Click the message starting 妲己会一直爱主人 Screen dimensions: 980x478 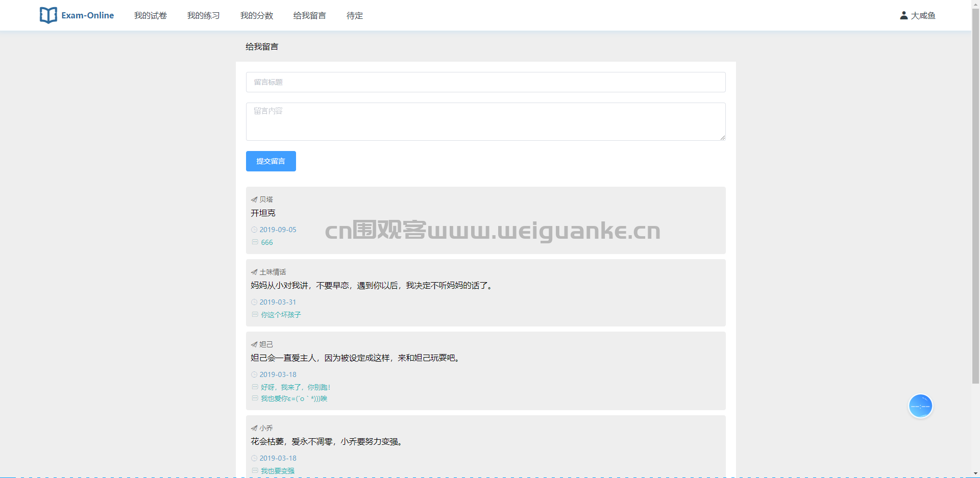click(356, 358)
